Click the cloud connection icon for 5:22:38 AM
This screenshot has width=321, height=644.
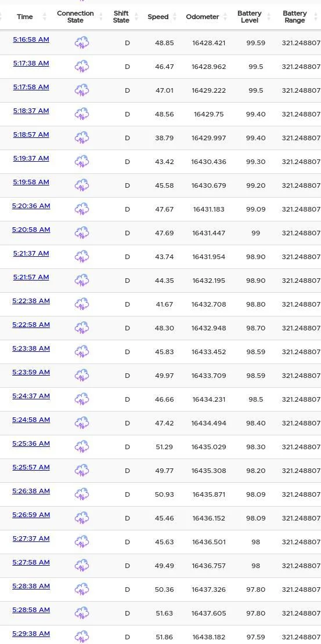pyautogui.click(x=82, y=304)
